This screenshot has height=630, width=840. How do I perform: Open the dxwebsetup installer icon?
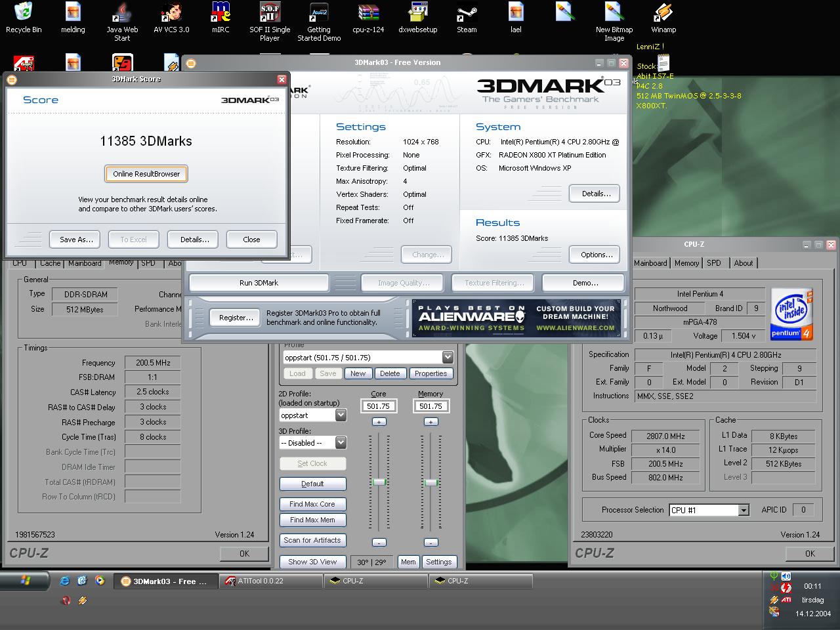click(417, 13)
